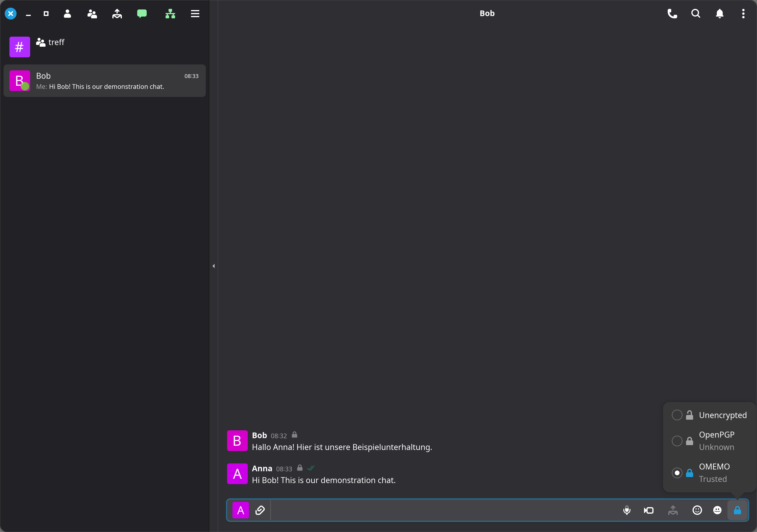Image resolution: width=757 pixels, height=532 pixels.
Task: Open the group contacts icon in toolbar
Action: [92, 14]
